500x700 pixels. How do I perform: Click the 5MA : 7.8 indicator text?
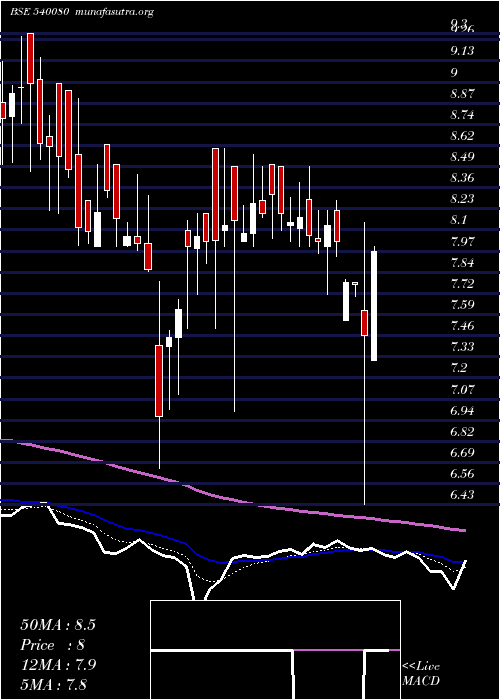[54, 684]
